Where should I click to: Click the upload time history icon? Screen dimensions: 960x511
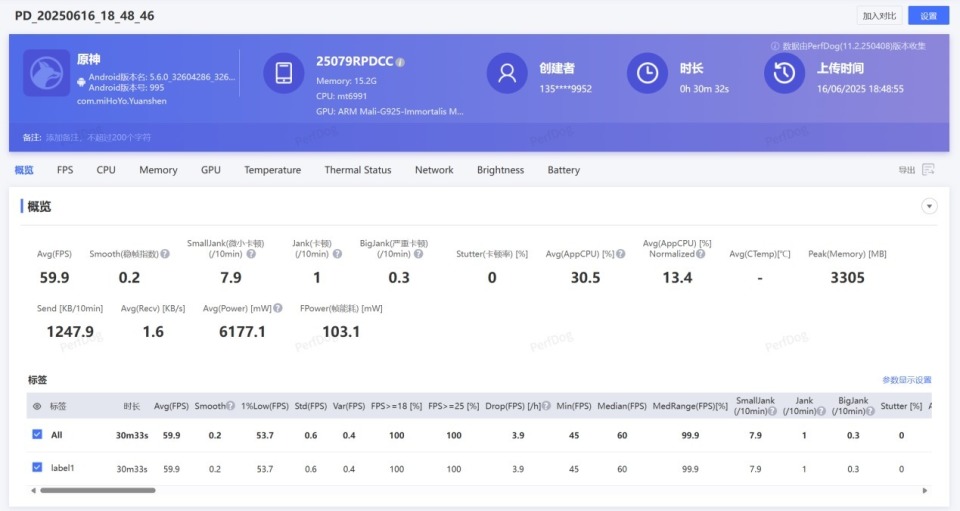point(784,73)
